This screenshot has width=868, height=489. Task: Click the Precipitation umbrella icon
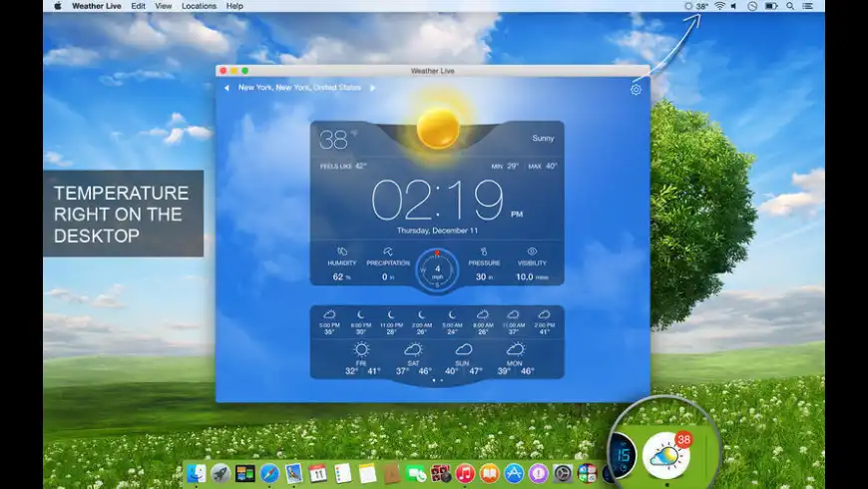pos(388,251)
